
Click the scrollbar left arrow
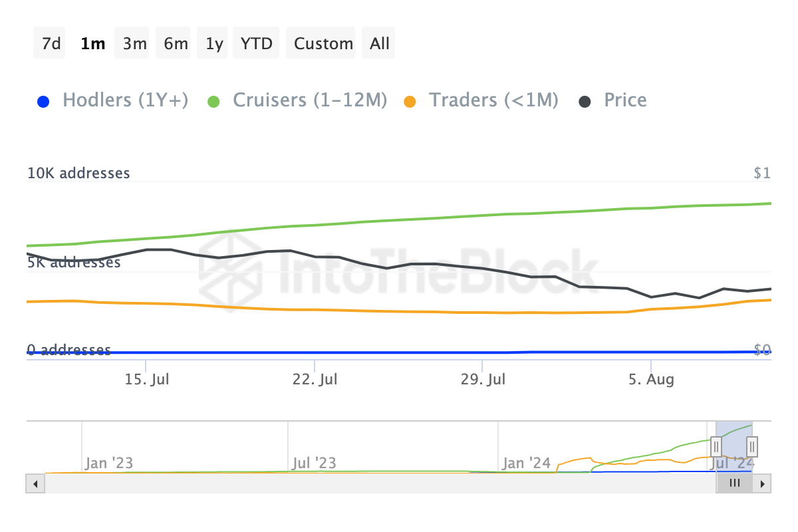pyautogui.click(x=34, y=483)
